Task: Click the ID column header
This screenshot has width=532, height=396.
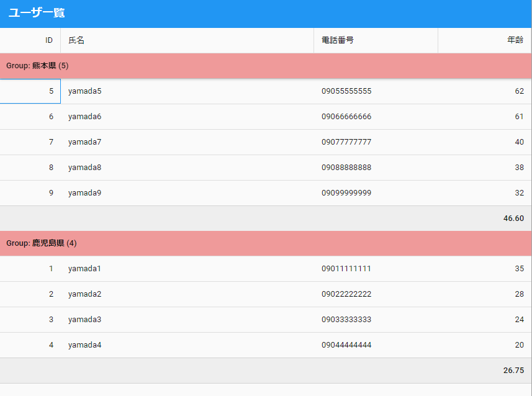Action: point(30,40)
